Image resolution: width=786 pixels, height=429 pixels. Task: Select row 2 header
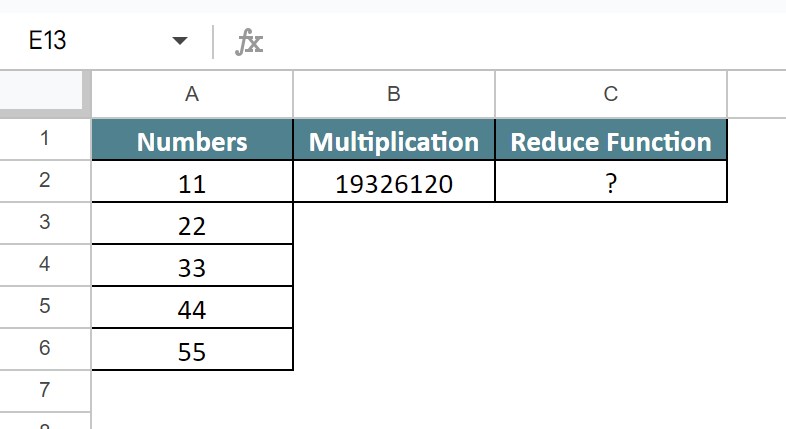pyautogui.click(x=45, y=181)
